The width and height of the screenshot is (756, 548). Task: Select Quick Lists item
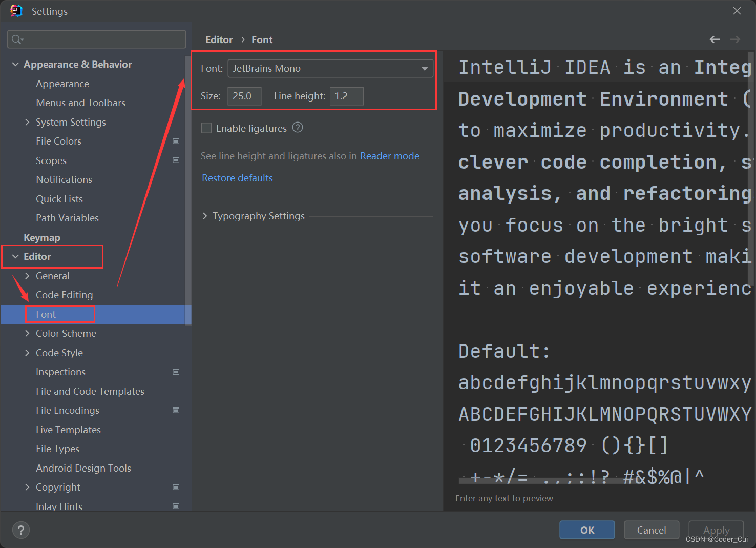(x=59, y=199)
